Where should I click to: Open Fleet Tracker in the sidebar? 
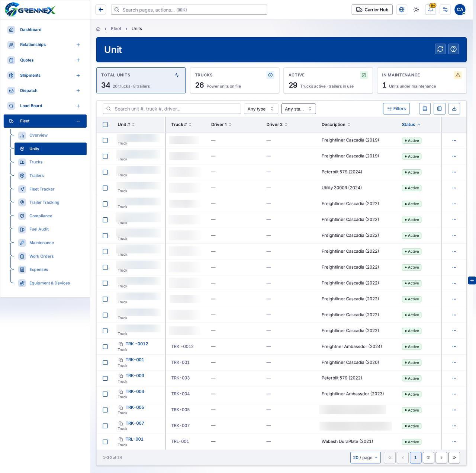[42, 189]
